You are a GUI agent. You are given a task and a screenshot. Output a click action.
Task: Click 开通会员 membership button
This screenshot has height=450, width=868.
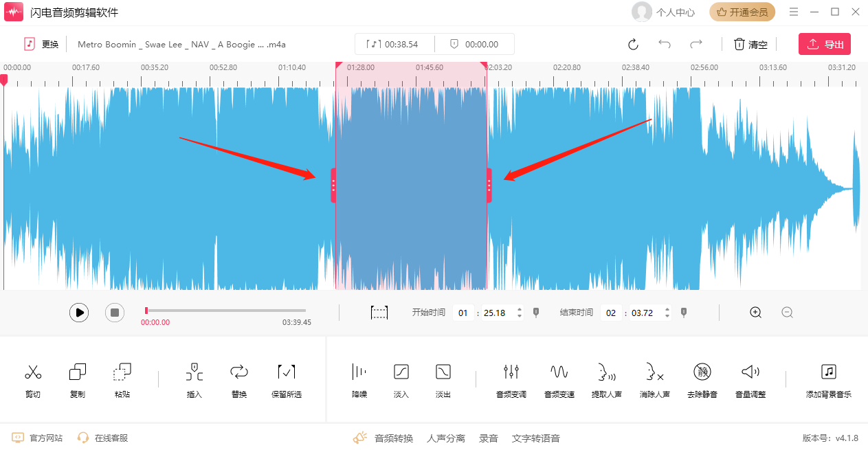pos(742,12)
